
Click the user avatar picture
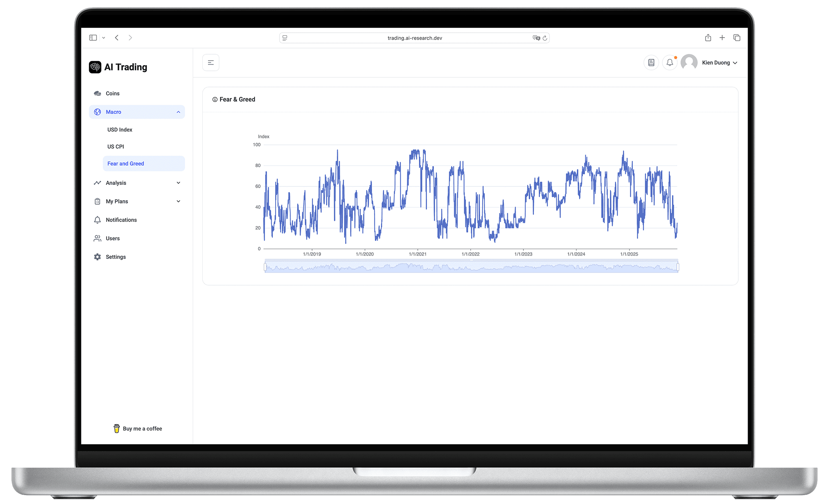[689, 63]
